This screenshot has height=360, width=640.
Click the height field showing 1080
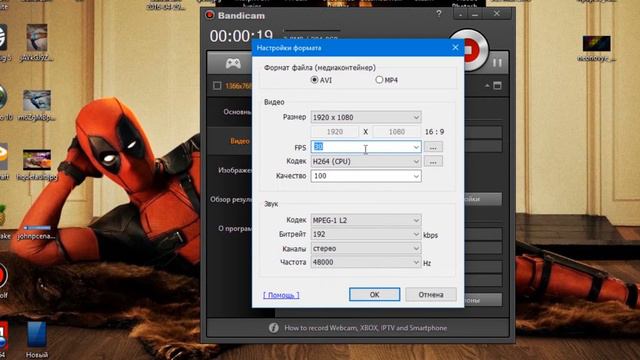[x=397, y=132]
